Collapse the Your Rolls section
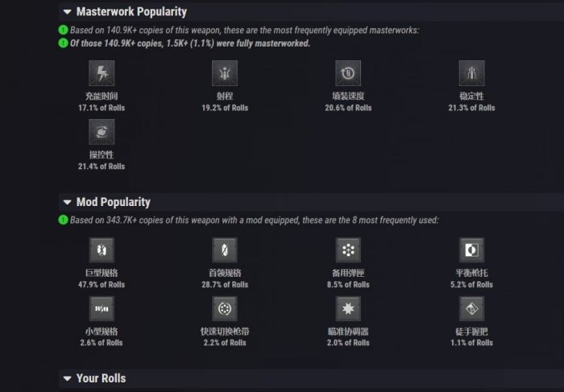This screenshot has height=392, width=564. click(x=67, y=378)
